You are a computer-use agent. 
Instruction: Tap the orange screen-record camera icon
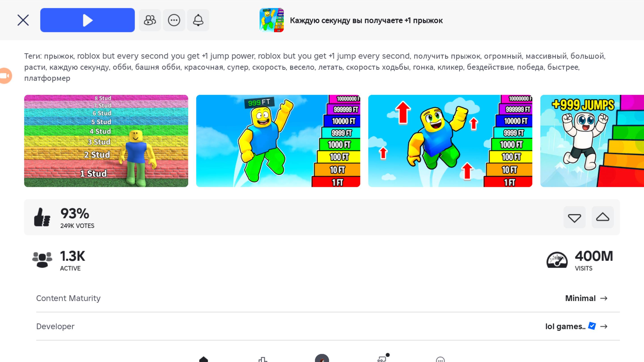click(6, 76)
